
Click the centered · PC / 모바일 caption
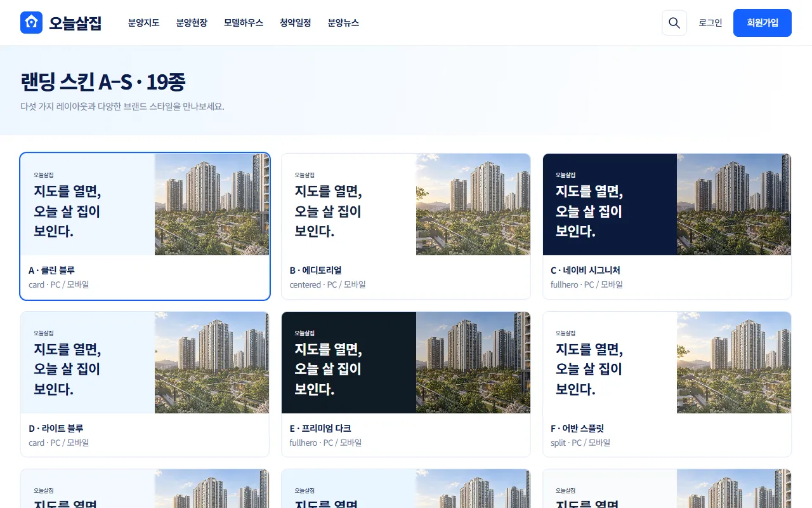pyautogui.click(x=327, y=284)
